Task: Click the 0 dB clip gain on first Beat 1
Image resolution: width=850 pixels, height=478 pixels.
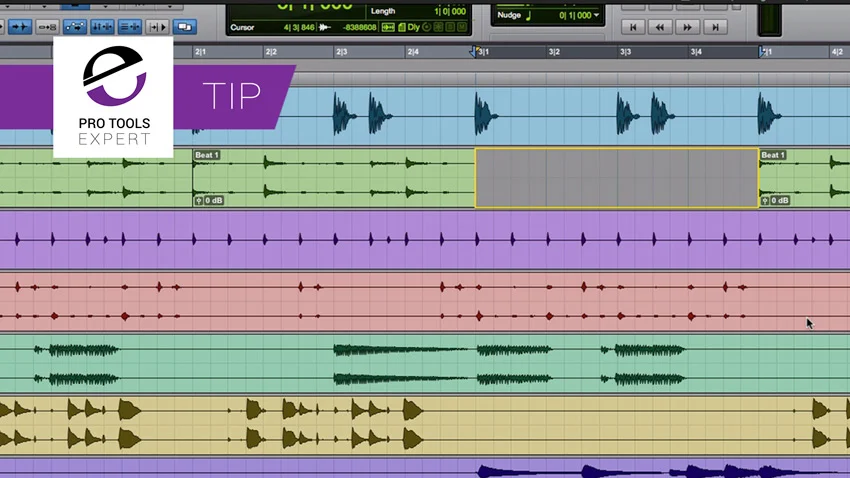Action: 214,201
